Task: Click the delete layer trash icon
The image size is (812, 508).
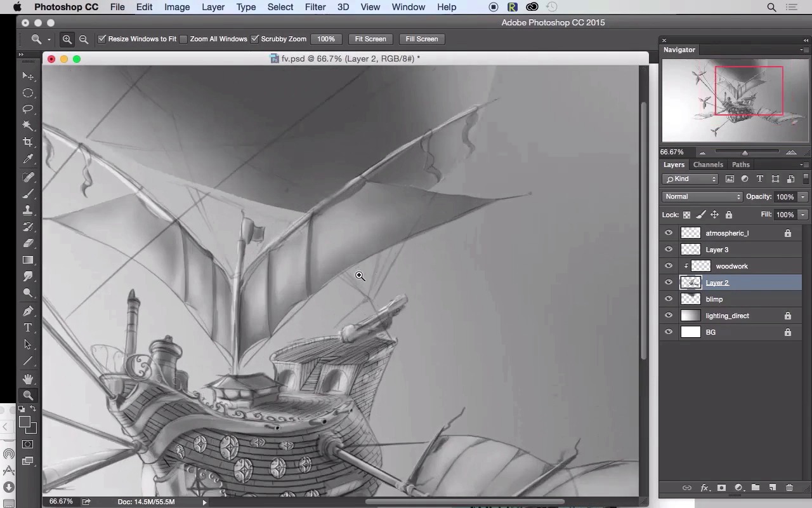Action: click(789, 488)
